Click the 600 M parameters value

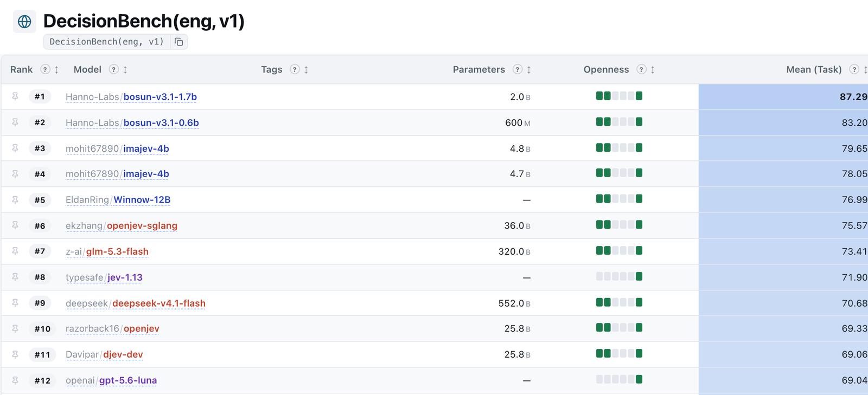click(x=518, y=123)
